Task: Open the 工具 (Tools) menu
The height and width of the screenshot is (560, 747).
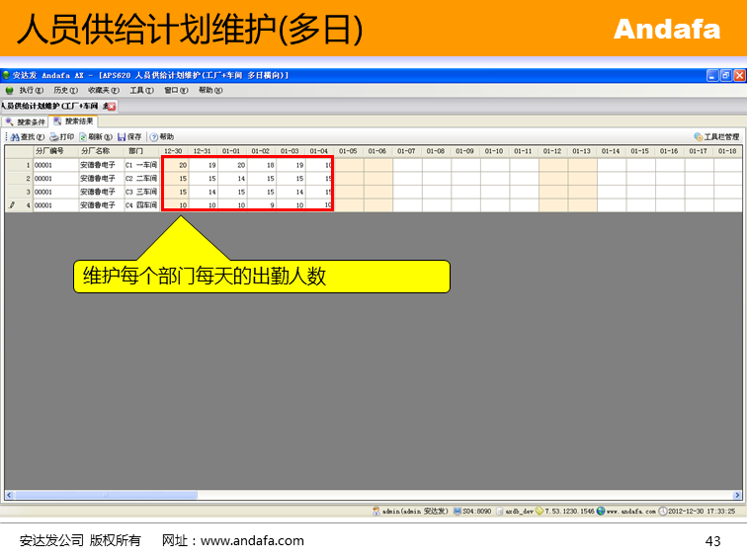Action: coord(141,90)
